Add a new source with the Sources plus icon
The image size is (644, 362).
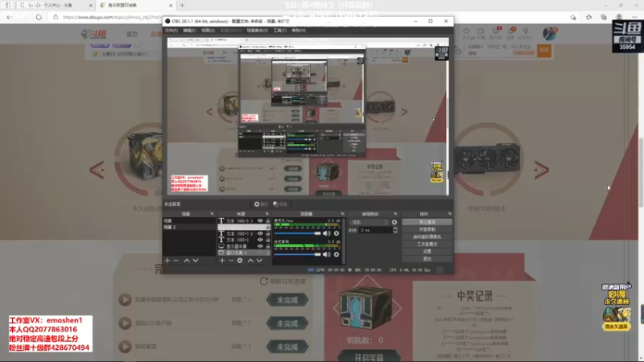[222, 261]
